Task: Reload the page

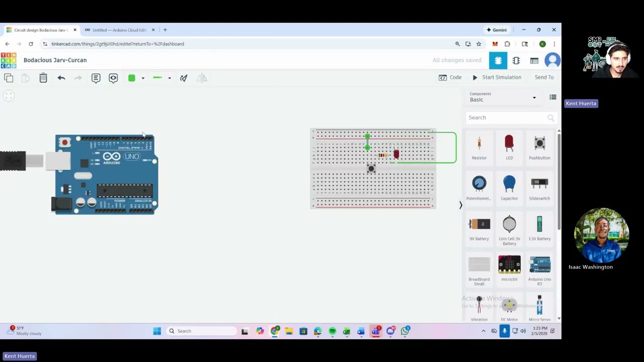Action: coord(31,44)
